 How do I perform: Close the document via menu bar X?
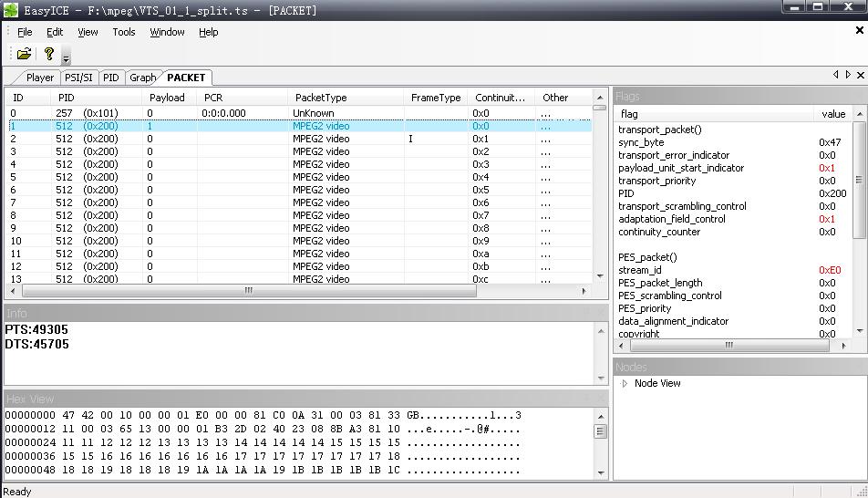pos(859,30)
